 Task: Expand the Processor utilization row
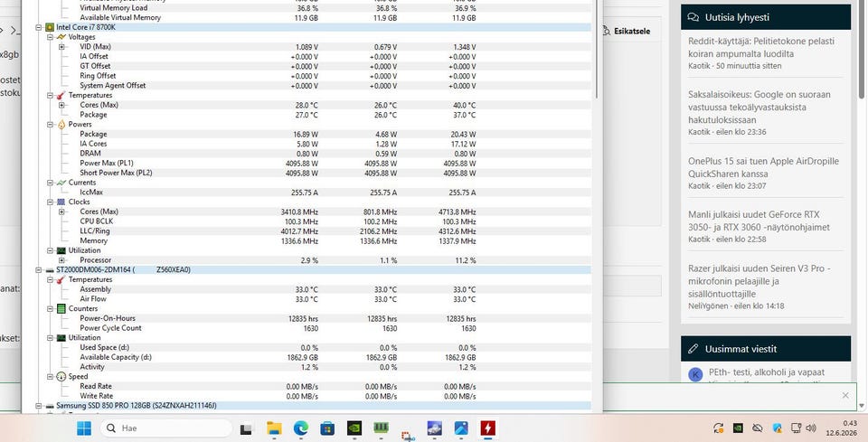pos(62,260)
